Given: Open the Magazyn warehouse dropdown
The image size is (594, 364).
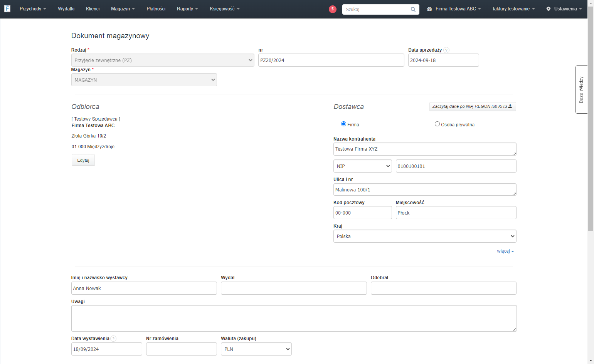Looking at the screenshot, I should (x=144, y=80).
